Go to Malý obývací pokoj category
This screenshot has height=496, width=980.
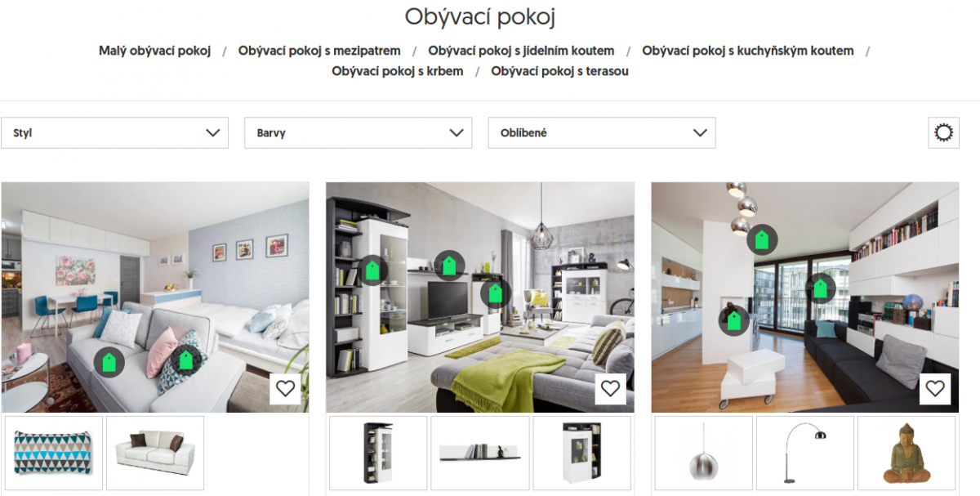(154, 51)
